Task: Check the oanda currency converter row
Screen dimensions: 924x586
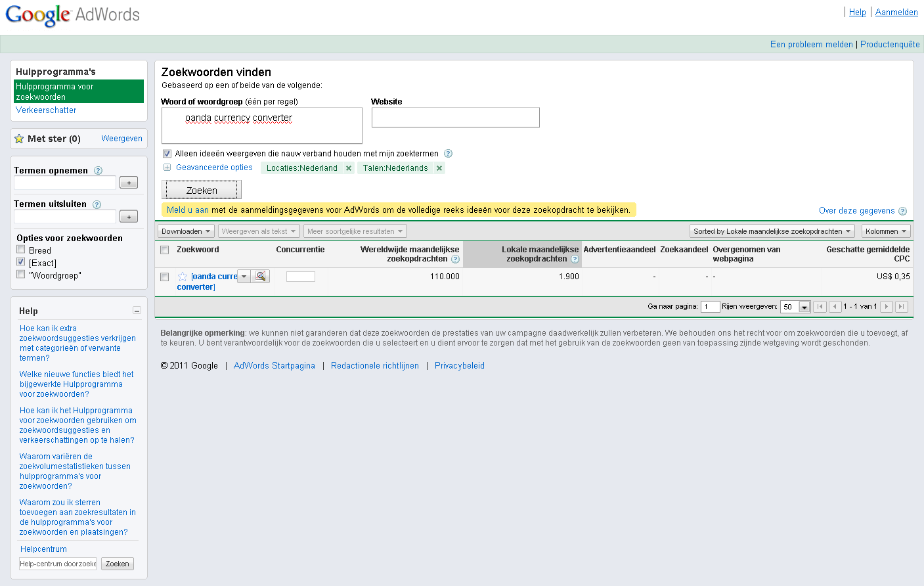Action: click(x=165, y=277)
